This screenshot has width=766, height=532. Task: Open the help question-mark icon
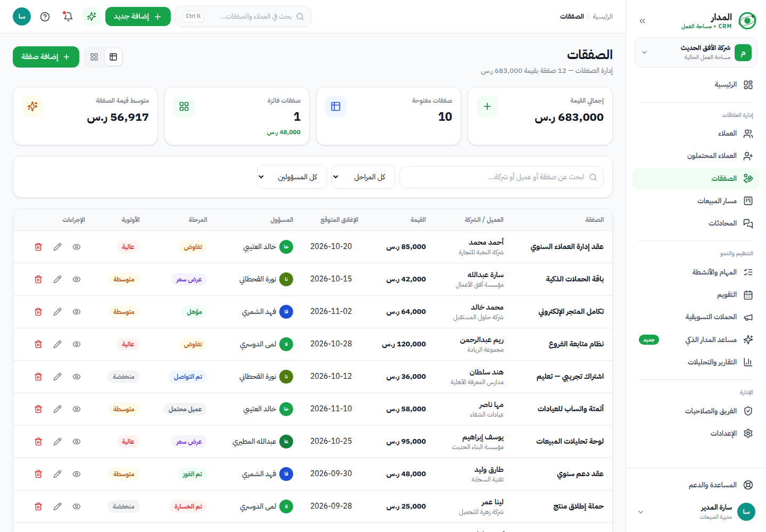click(x=45, y=16)
